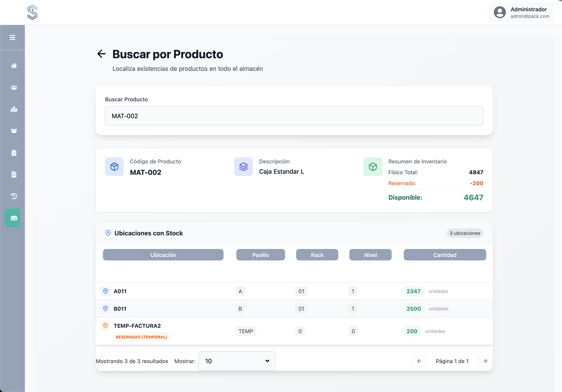Open the open-box sidebar icon

point(14,131)
